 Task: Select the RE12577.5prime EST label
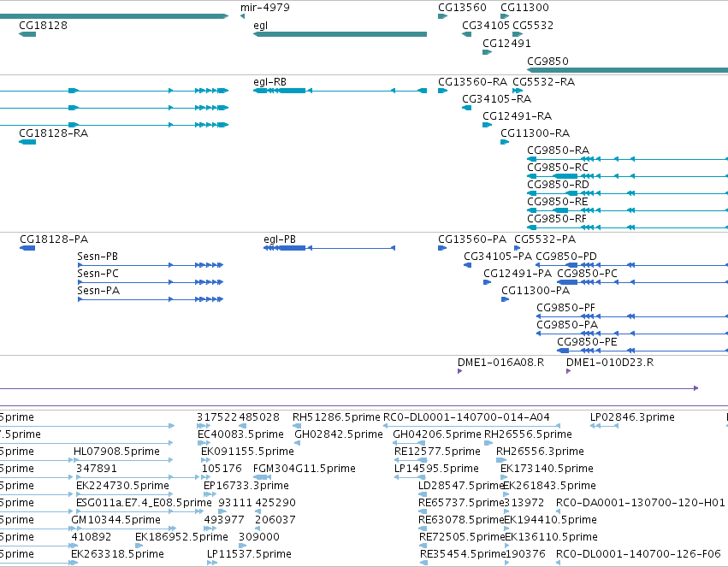(x=437, y=452)
